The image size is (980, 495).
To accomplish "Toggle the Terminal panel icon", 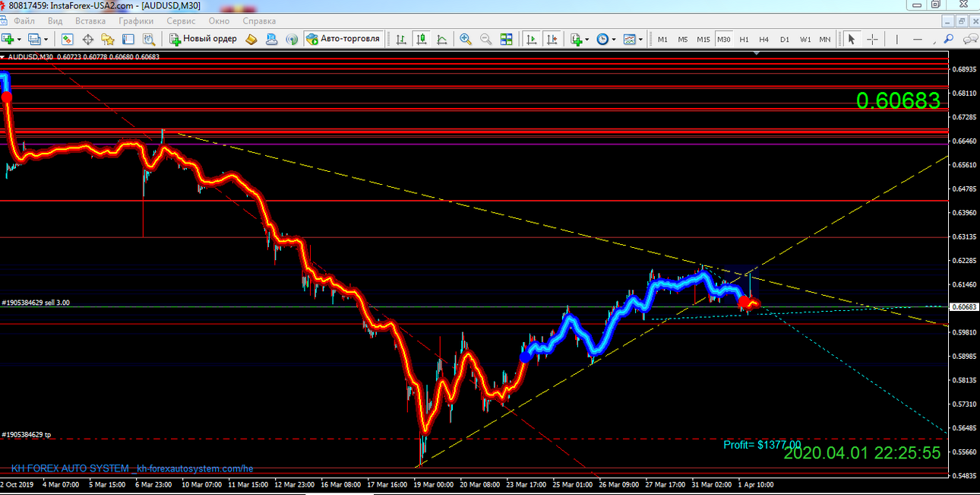I will pos(128,39).
